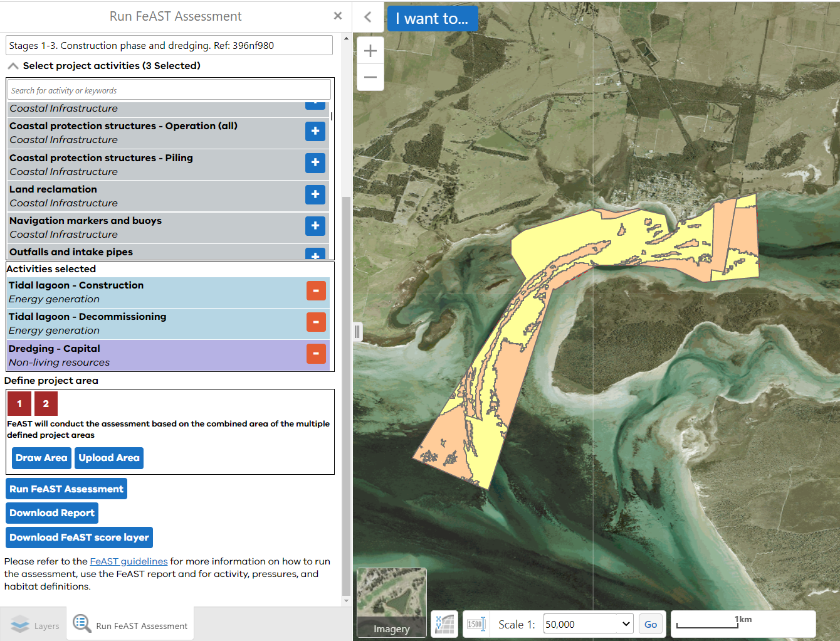Close the Run FeAST Assessment panel
Screen dimensions: 840x641
pyautogui.click(x=338, y=16)
